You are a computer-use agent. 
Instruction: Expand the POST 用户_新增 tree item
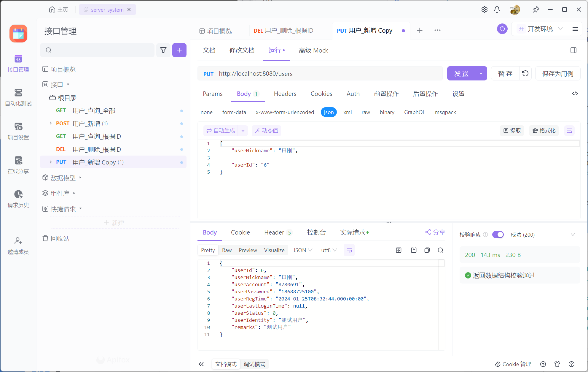(x=51, y=123)
